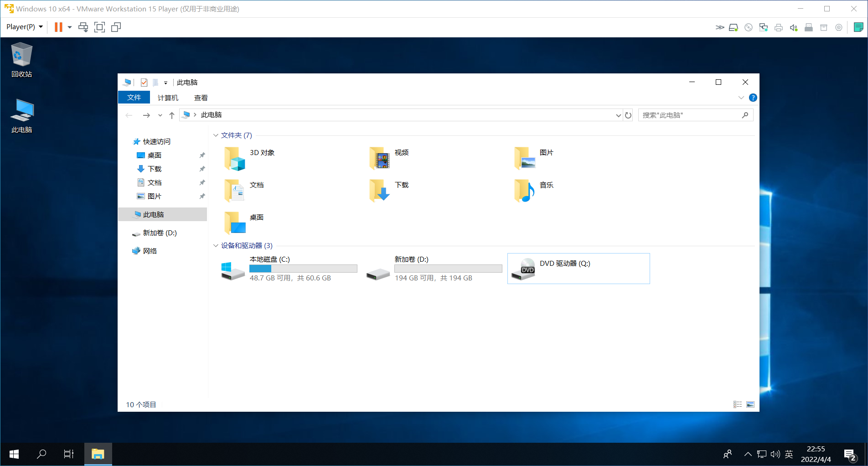This screenshot has width=868, height=466.
Task: Open the address bar history dropdown
Action: click(x=618, y=115)
